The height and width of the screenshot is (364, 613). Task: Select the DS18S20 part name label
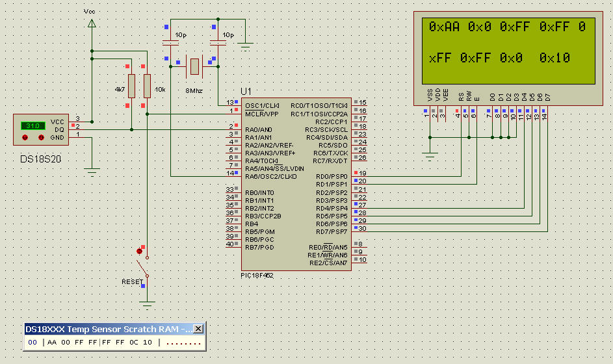41,159
